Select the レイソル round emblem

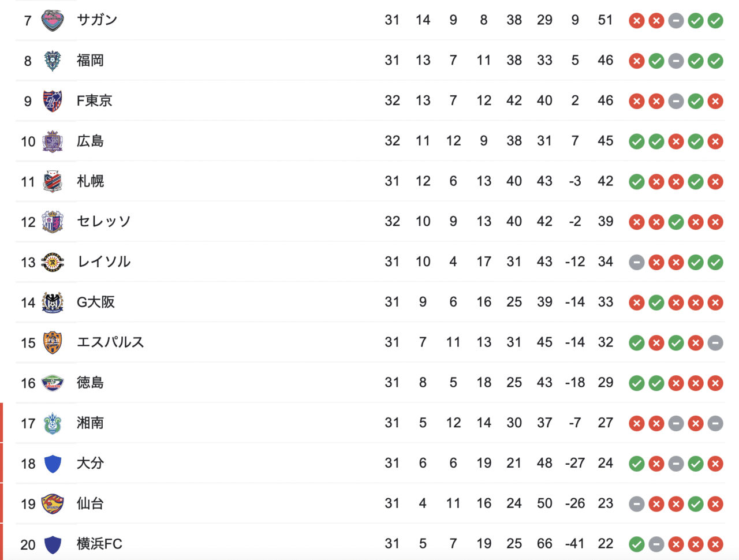pos(53,262)
